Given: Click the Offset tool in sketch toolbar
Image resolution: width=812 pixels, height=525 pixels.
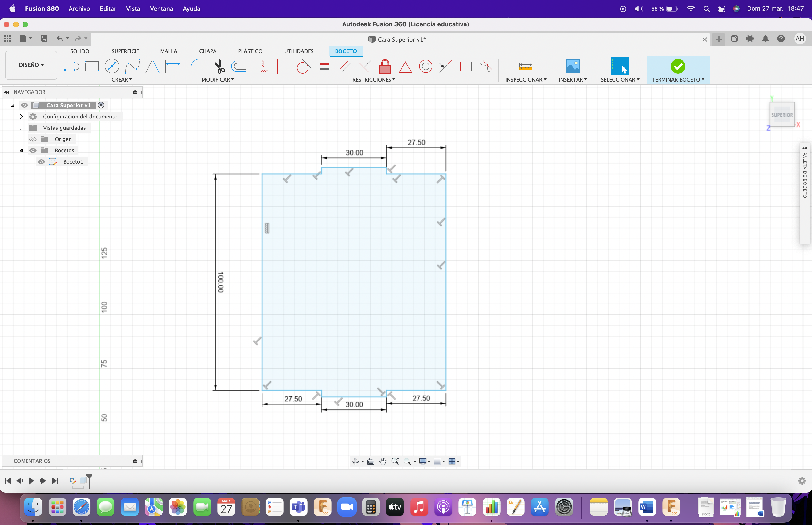Looking at the screenshot, I should 239,66.
